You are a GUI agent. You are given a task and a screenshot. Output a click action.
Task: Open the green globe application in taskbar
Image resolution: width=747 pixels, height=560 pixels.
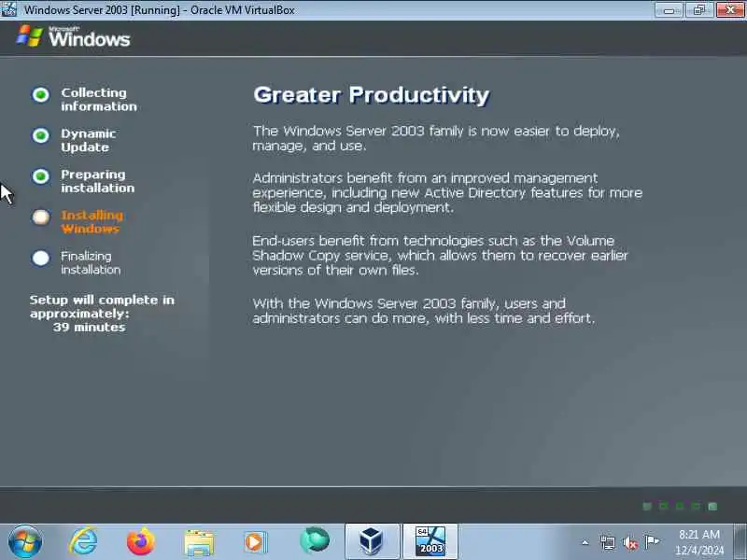315,540
